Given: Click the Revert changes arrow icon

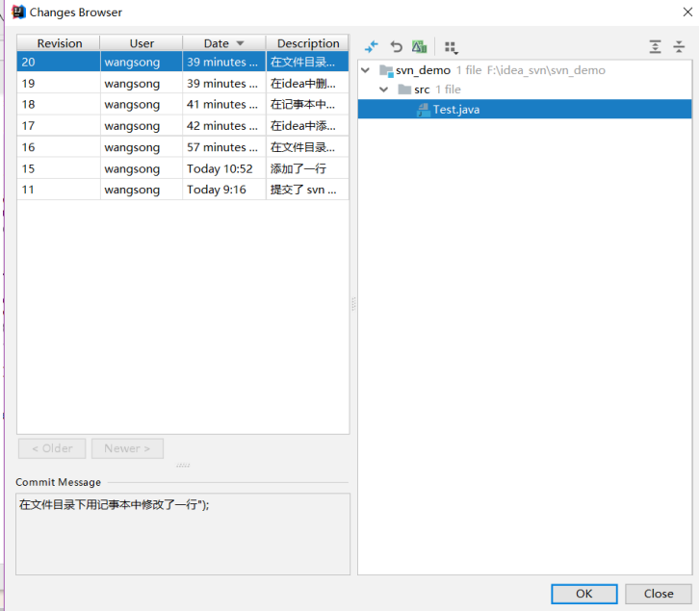Looking at the screenshot, I should pos(396,46).
